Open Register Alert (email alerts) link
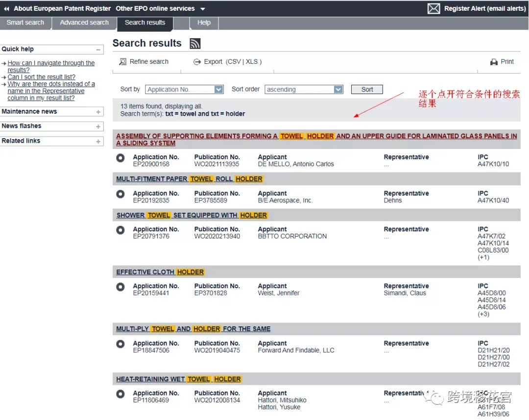This screenshot has width=529, height=420. [485, 8]
